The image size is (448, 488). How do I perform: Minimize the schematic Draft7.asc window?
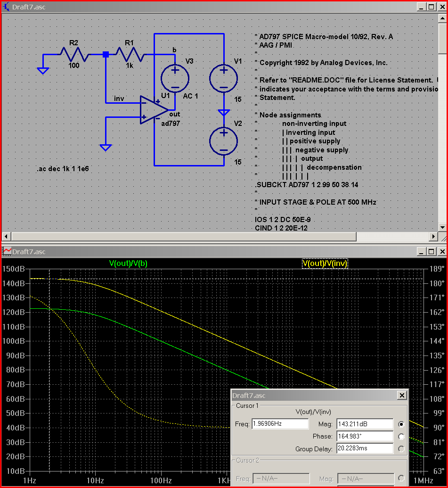pos(421,7)
